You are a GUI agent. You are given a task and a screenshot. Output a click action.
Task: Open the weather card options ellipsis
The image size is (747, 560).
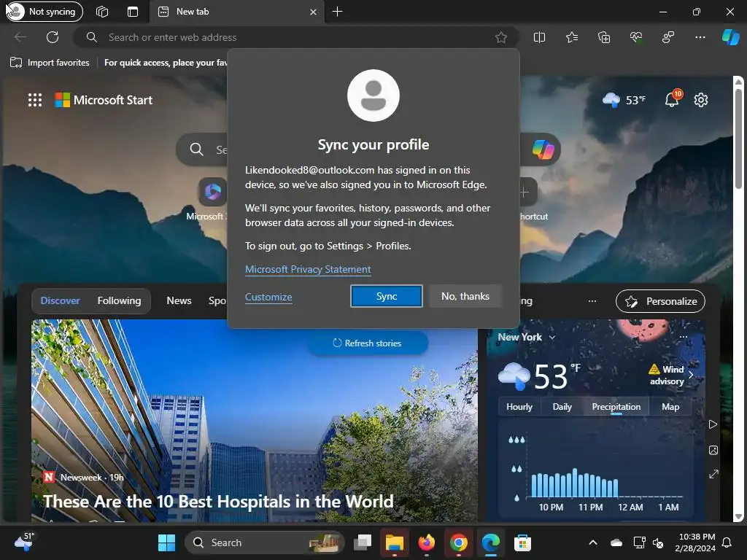[x=683, y=337]
